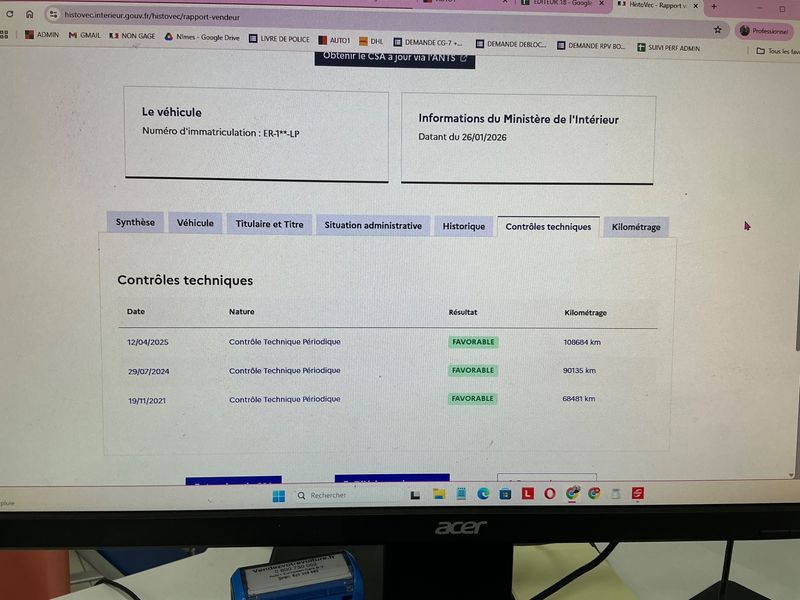Open the apps grid in bookmarks bar

coord(4,34)
